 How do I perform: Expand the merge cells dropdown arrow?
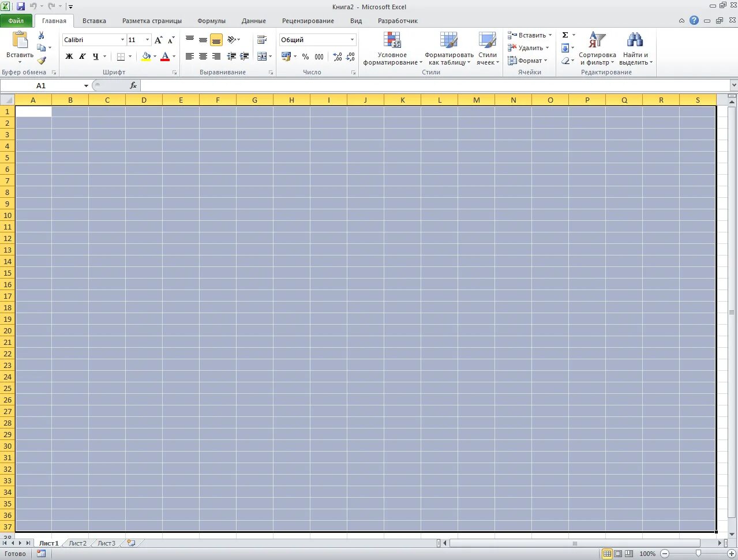(x=270, y=57)
